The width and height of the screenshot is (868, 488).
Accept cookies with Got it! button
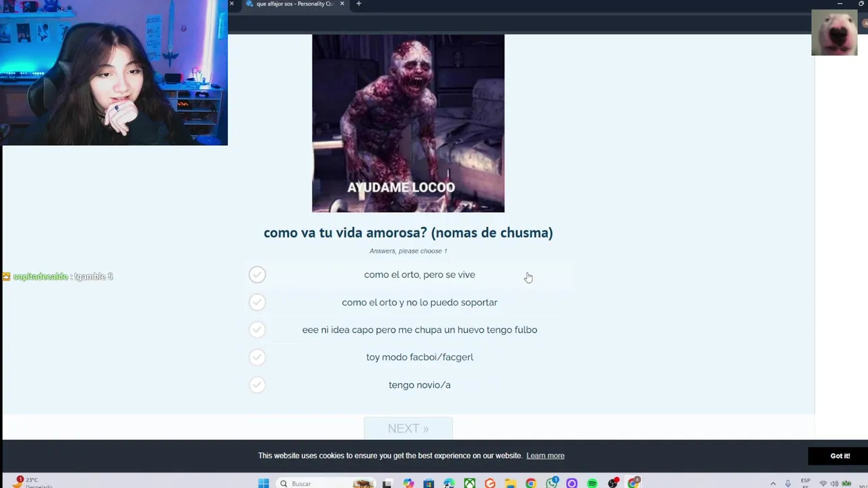(840, 456)
